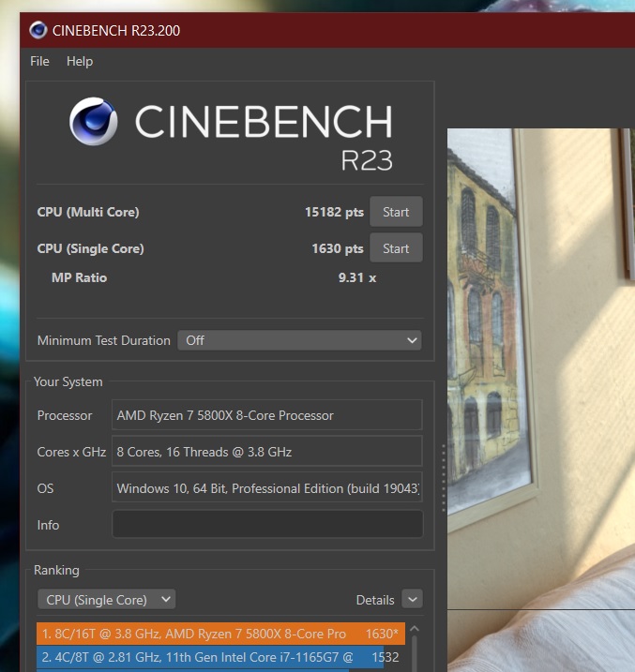Click the MP Ratio label
The image size is (635, 672).
pos(80,277)
